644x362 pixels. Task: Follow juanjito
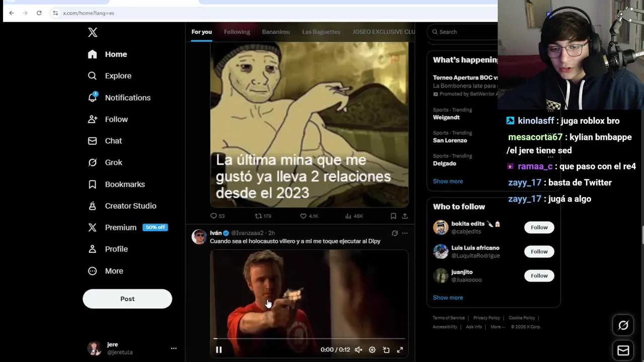click(x=539, y=276)
